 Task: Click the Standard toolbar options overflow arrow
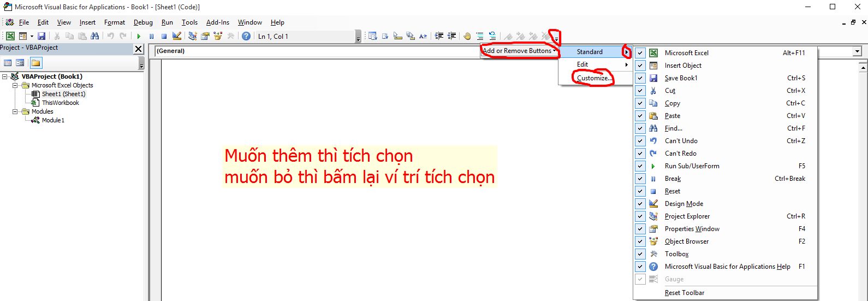coord(359,37)
